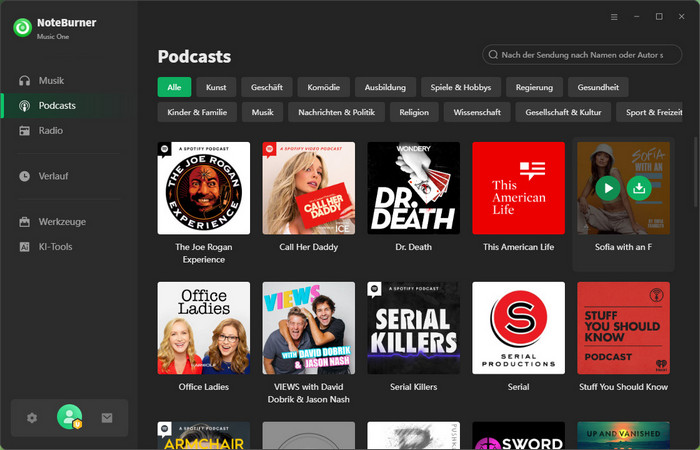Image resolution: width=700 pixels, height=450 pixels.
Task: Click the mail envelope icon
Action: click(x=107, y=418)
